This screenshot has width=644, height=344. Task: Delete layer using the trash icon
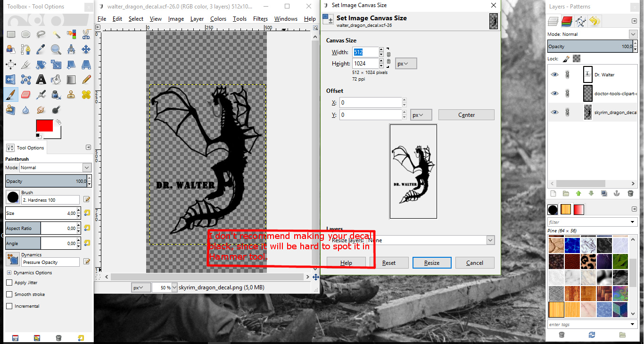630,193
